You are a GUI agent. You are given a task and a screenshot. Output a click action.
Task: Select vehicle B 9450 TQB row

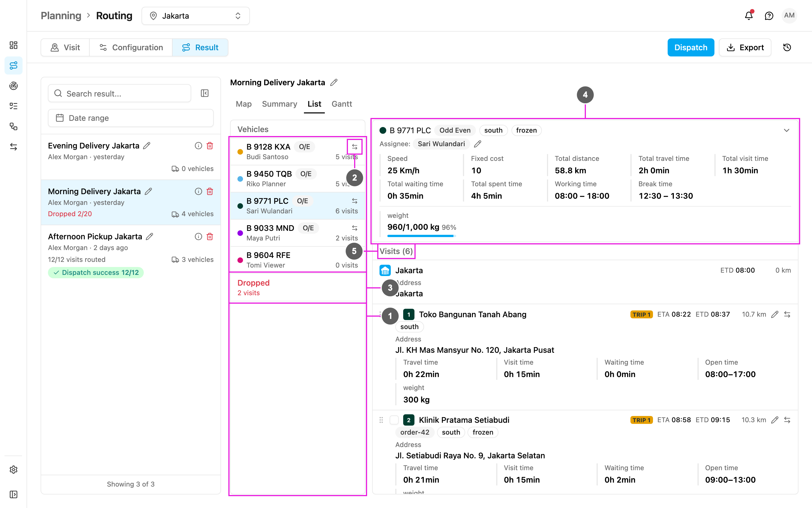(x=298, y=178)
